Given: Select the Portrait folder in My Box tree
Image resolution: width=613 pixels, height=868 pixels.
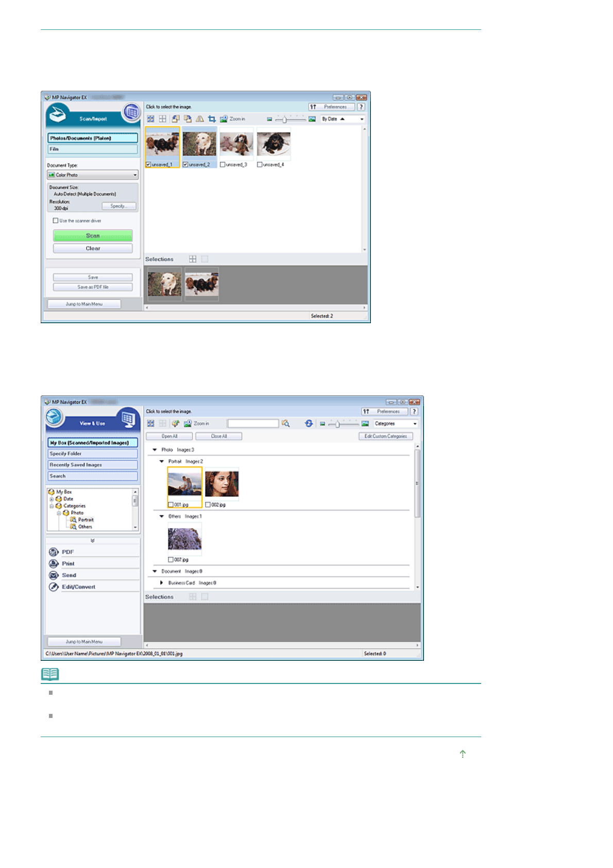Looking at the screenshot, I should pyautogui.click(x=86, y=520).
